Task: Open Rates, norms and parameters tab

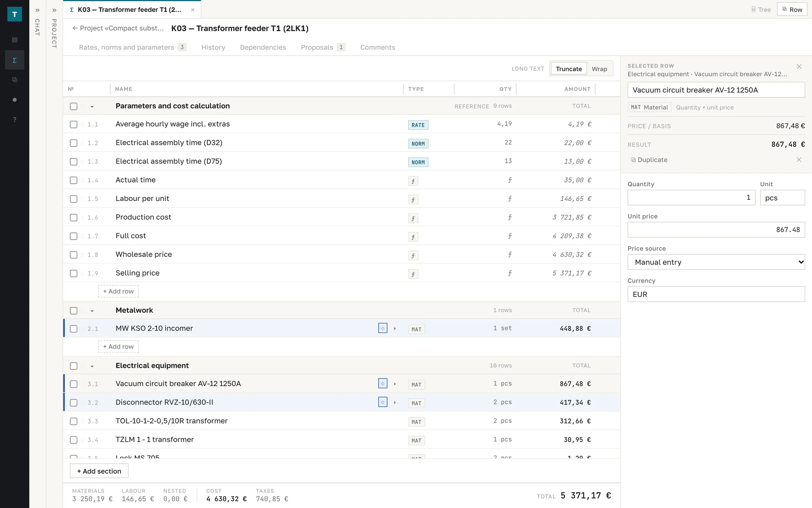Action: point(132,47)
